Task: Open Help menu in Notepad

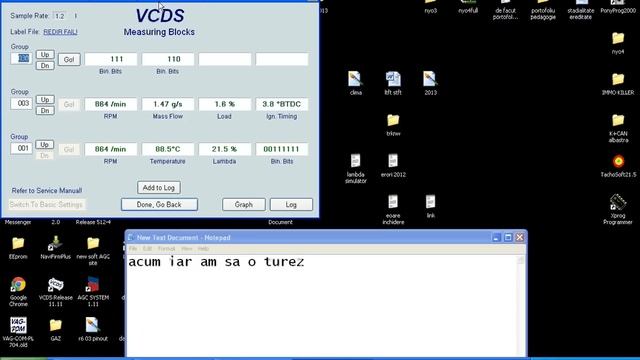Action: pyautogui.click(x=203, y=249)
